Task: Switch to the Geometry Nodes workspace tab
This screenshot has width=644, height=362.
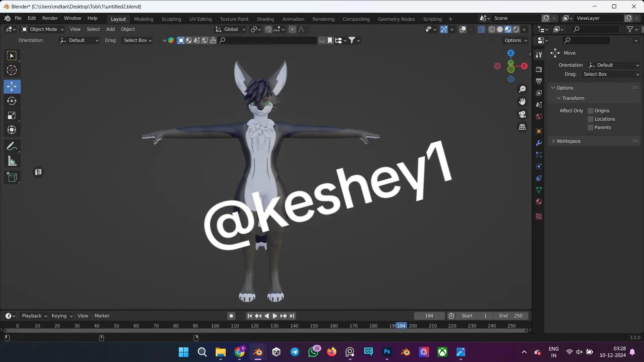Action: click(x=396, y=19)
